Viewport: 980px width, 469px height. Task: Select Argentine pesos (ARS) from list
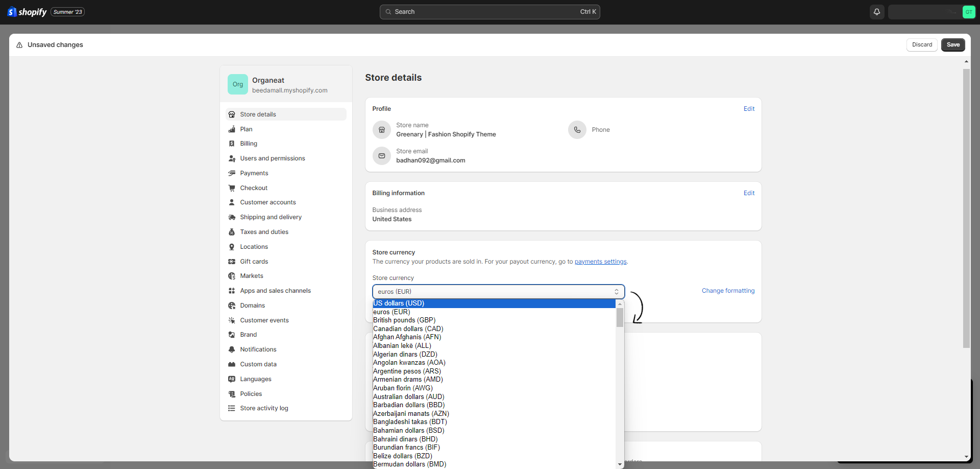coord(494,371)
